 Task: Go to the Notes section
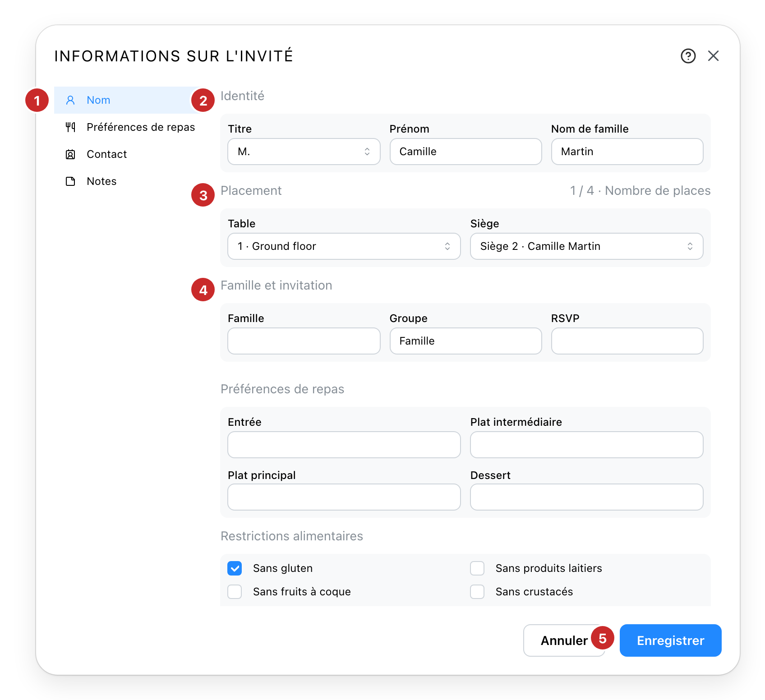tap(129, 181)
